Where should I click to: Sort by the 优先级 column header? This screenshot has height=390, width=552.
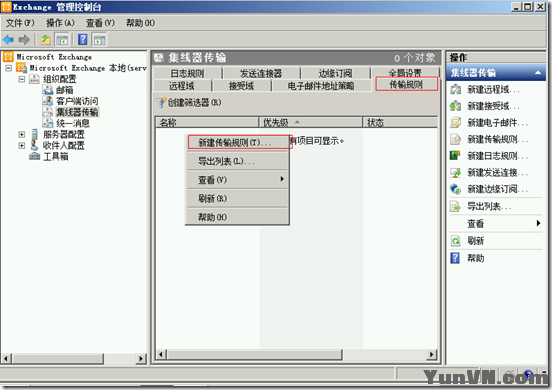[311, 122]
